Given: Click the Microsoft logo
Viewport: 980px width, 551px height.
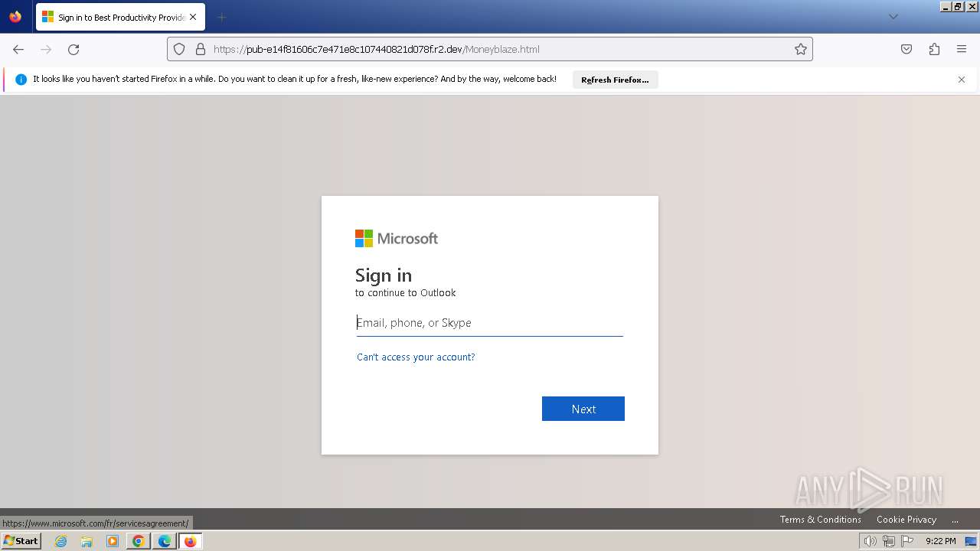Looking at the screenshot, I should [397, 239].
